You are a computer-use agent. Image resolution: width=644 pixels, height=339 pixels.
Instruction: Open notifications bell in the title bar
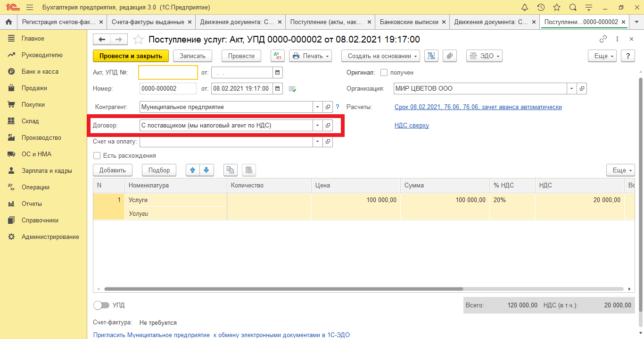point(525,8)
